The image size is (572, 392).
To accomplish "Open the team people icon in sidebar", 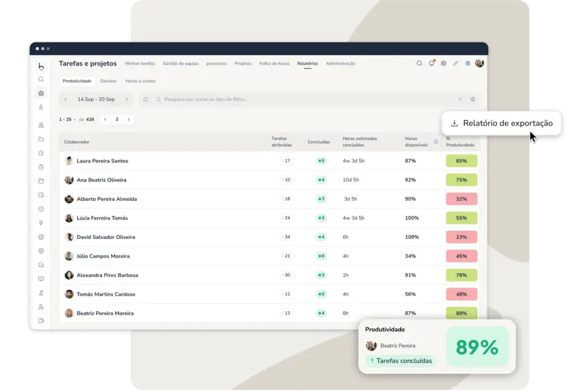I will pos(41,125).
